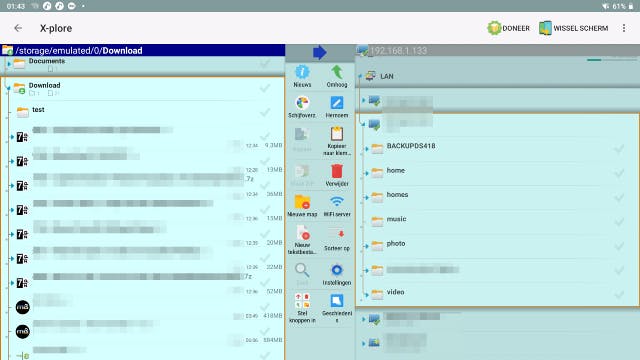
Task: Tap the 7z icon of 9.3MB file
Action: coord(22,137)
